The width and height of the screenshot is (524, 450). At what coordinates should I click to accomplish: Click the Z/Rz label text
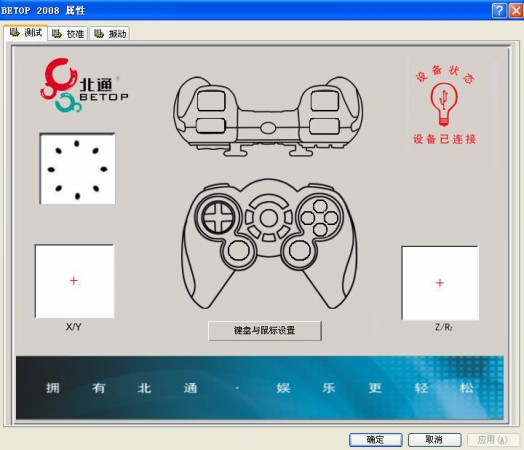[x=444, y=327]
